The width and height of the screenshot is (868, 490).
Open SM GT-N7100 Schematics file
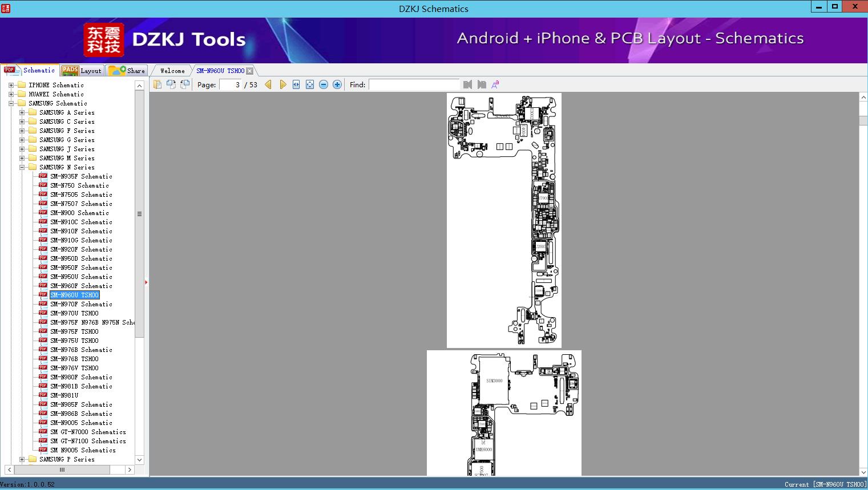coord(88,441)
